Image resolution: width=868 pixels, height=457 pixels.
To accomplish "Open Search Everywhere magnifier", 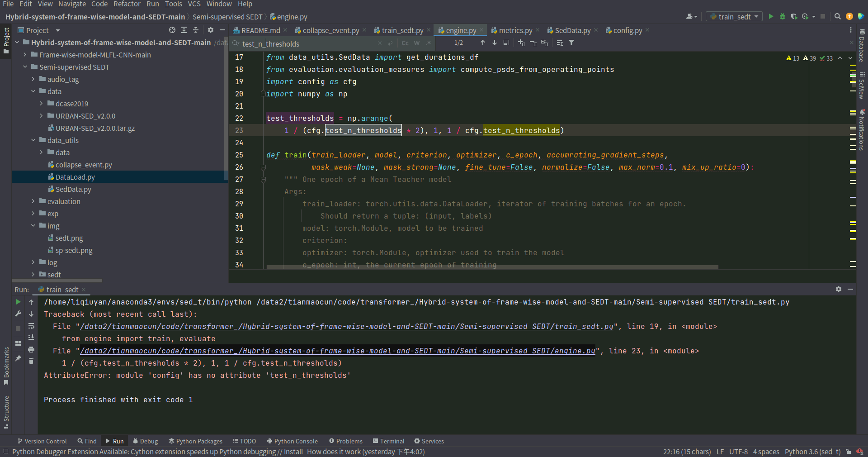I will (x=837, y=16).
